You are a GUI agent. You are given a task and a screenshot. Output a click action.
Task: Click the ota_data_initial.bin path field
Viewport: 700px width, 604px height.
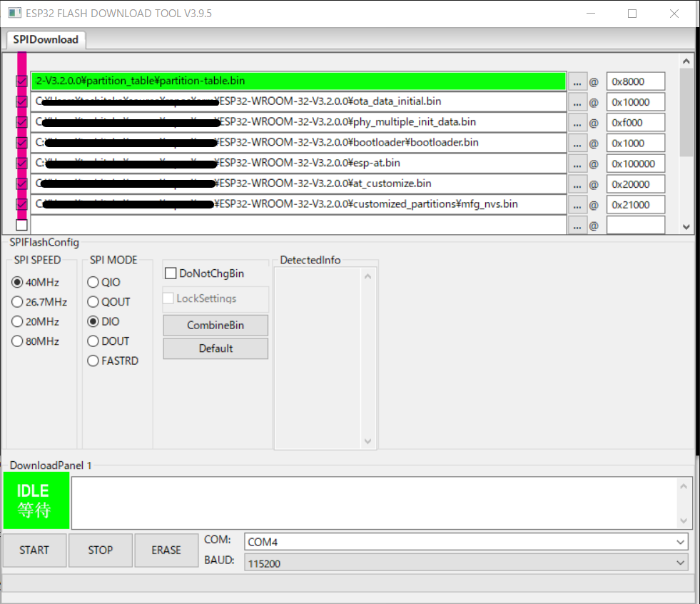(x=299, y=101)
